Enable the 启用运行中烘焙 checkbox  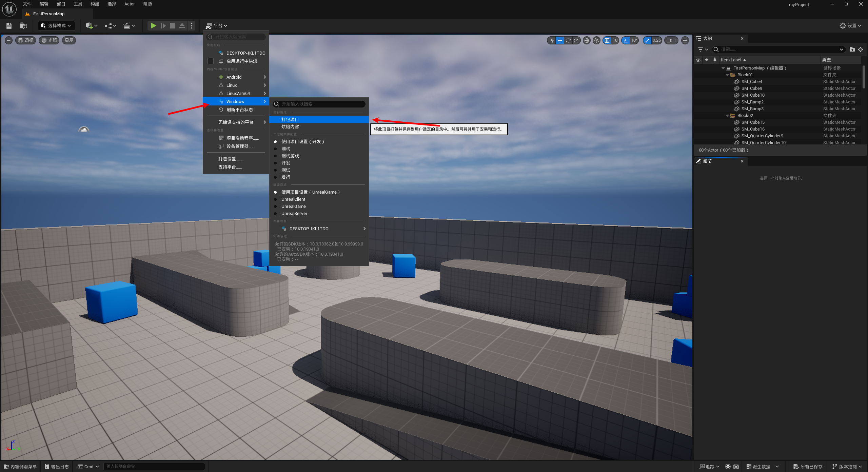pos(211,61)
